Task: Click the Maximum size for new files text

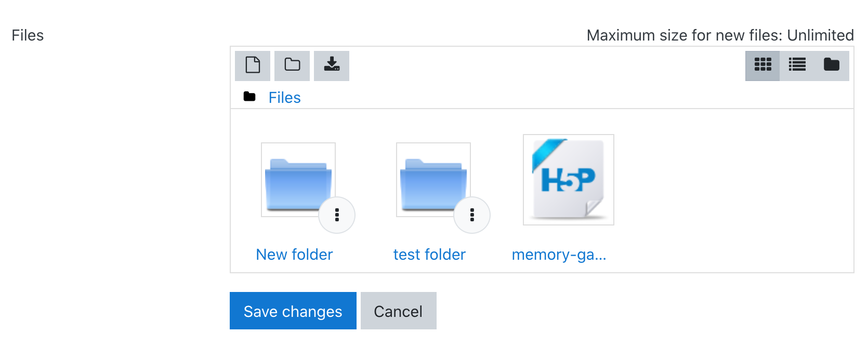Action: coord(720,35)
